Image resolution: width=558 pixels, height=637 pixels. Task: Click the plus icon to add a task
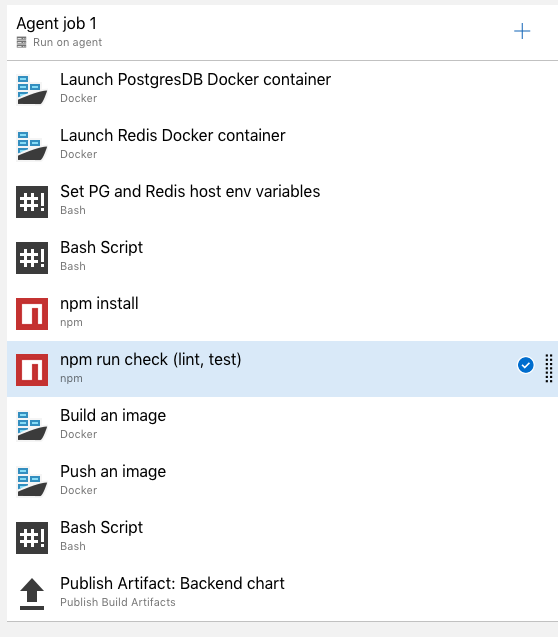(x=522, y=31)
